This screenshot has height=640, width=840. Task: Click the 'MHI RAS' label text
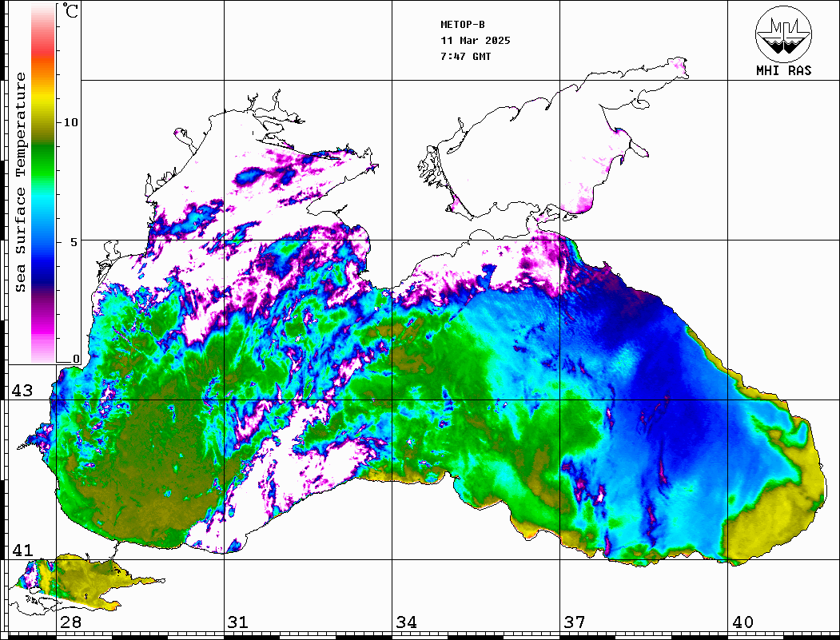(x=783, y=70)
